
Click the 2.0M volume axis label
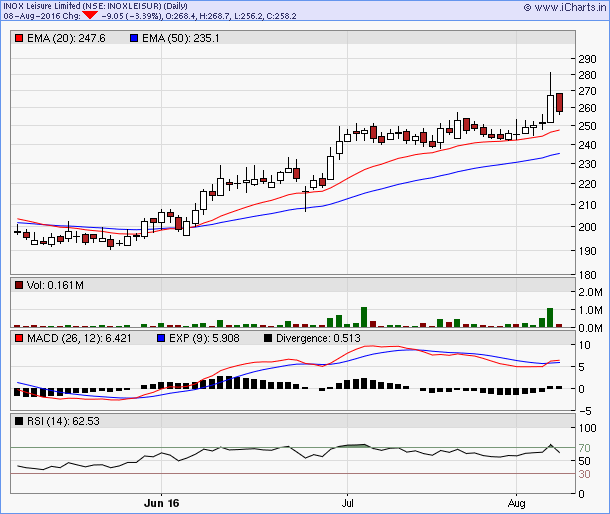click(x=590, y=292)
